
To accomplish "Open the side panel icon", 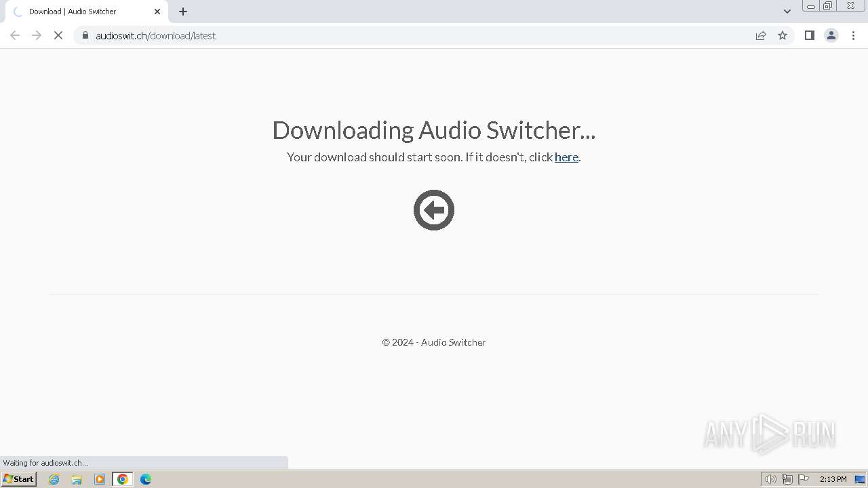I will tap(809, 35).
